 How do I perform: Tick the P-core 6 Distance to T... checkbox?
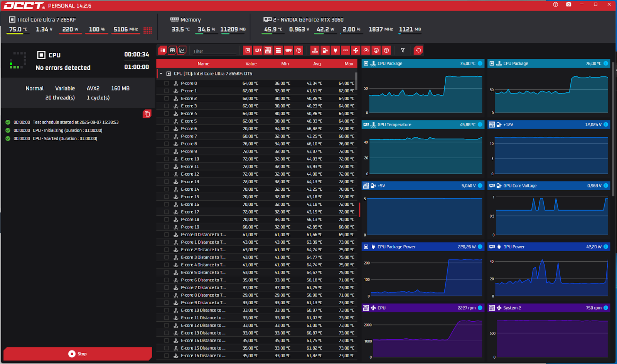pyautogui.click(x=167, y=280)
